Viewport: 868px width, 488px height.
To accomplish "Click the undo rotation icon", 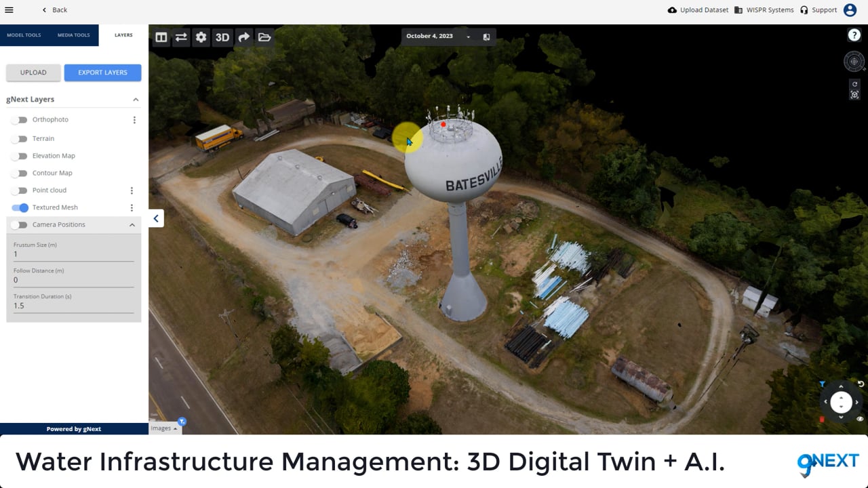I will (x=861, y=384).
